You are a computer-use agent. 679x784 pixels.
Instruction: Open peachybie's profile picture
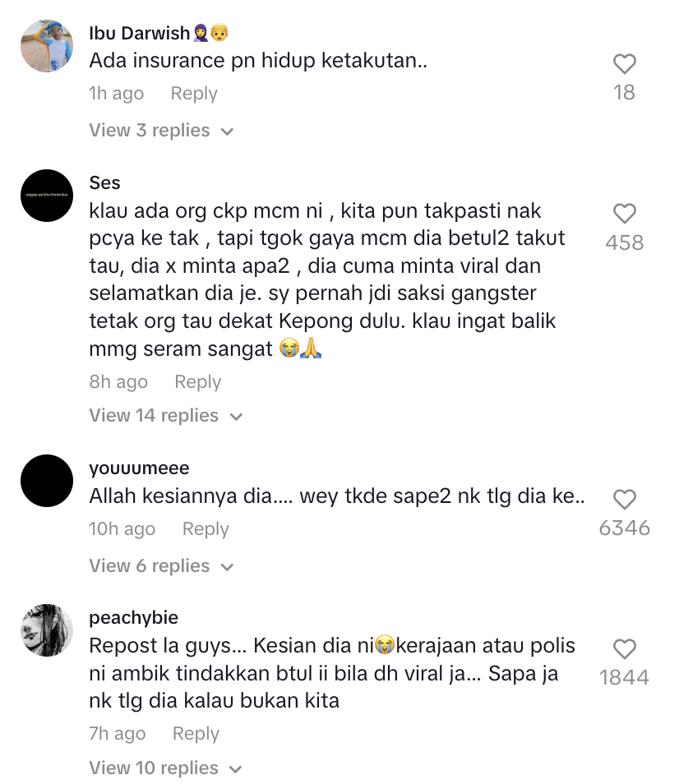point(47,630)
